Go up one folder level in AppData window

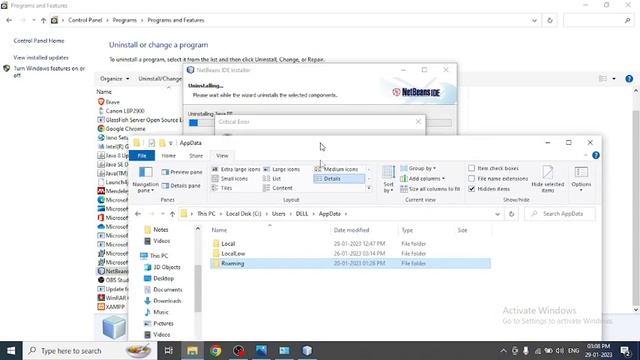click(x=172, y=214)
